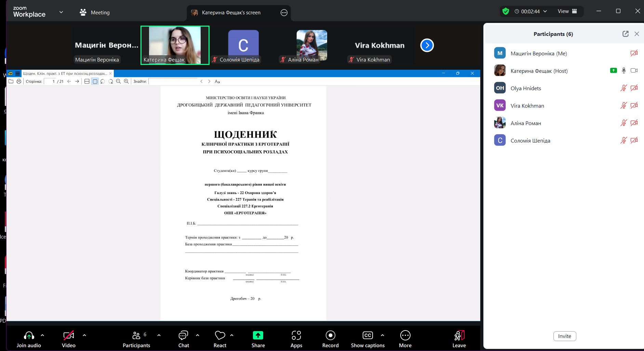Click the Invite button
644x351 pixels.
[x=564, y=336]
